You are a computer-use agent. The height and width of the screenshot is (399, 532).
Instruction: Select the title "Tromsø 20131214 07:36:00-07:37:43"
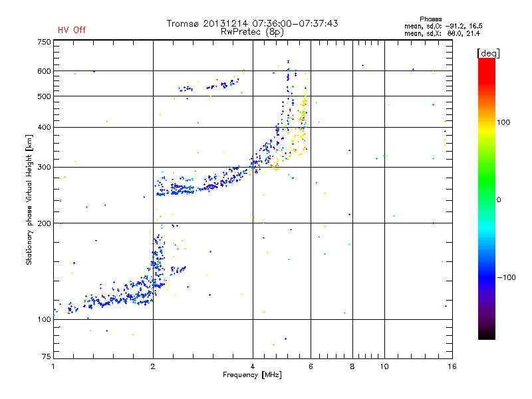pos(252,23)
